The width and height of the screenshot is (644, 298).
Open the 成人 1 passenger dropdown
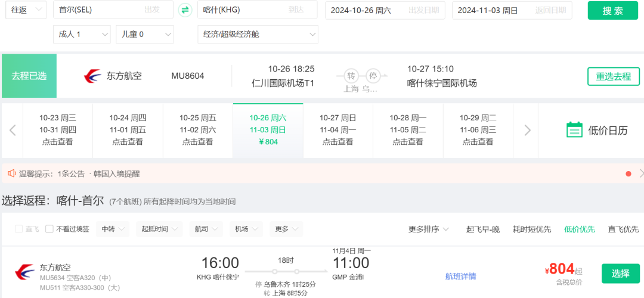pyautogui.click(x=82, y=35)
